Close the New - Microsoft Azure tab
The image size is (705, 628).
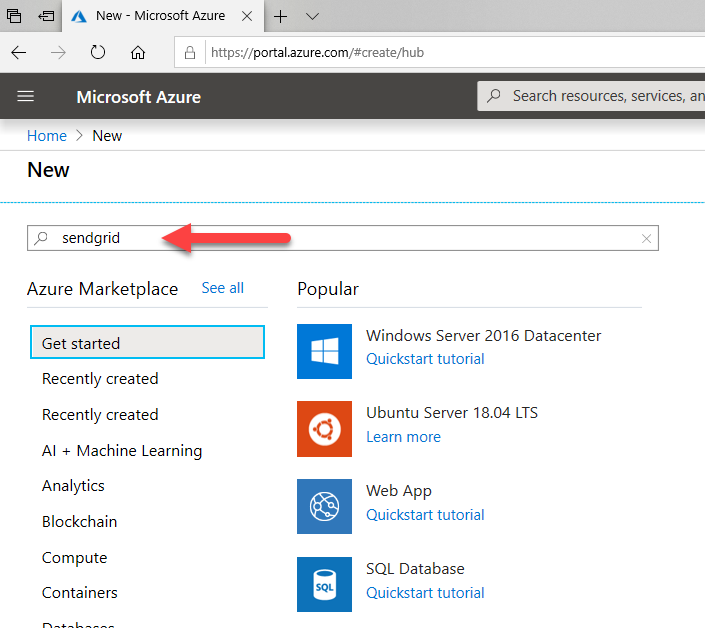coord(247,16)
